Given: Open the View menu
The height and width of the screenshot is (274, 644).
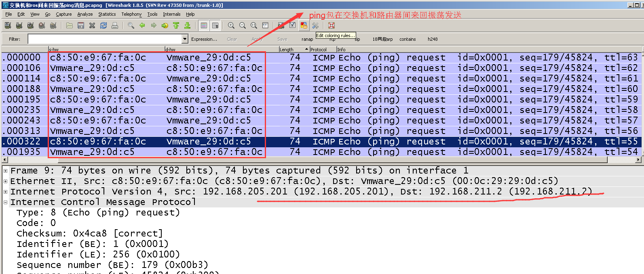Looking at the screenshot, I should click(x=35, y=14).
